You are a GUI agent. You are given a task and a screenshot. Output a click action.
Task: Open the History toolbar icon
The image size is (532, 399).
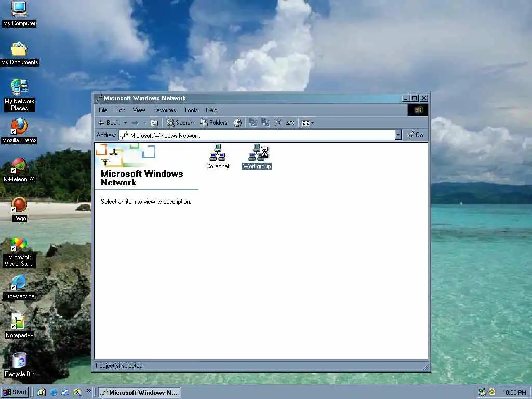[x=237, y=123]
